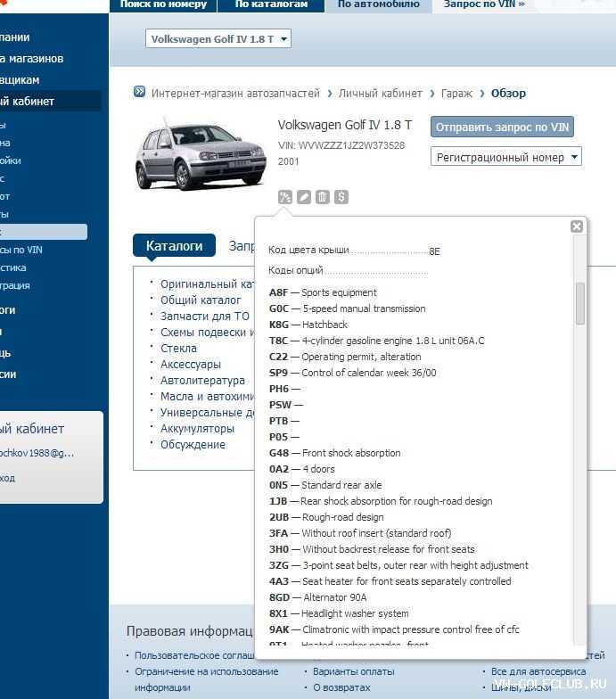Open vehicle equipment details icon
The width and height of the screenshot is (616, 699).
tap(285, 196)
